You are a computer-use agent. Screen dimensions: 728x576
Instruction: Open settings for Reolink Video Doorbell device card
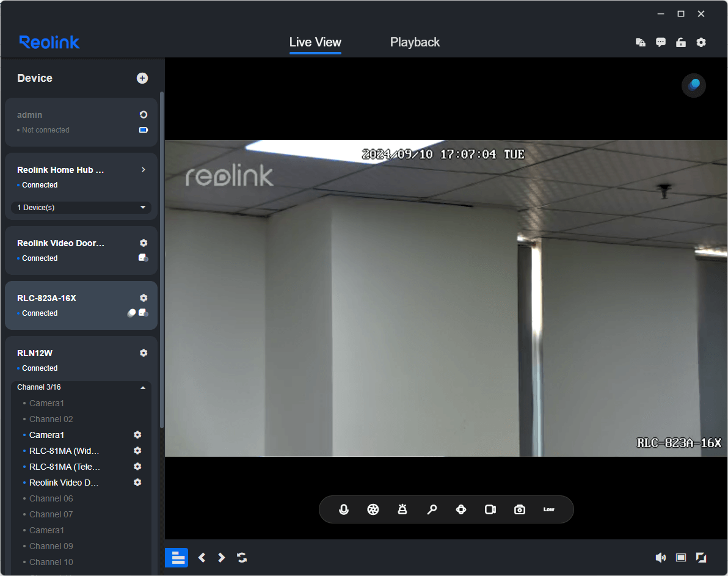pyautogui.click(x=144, y=243)
